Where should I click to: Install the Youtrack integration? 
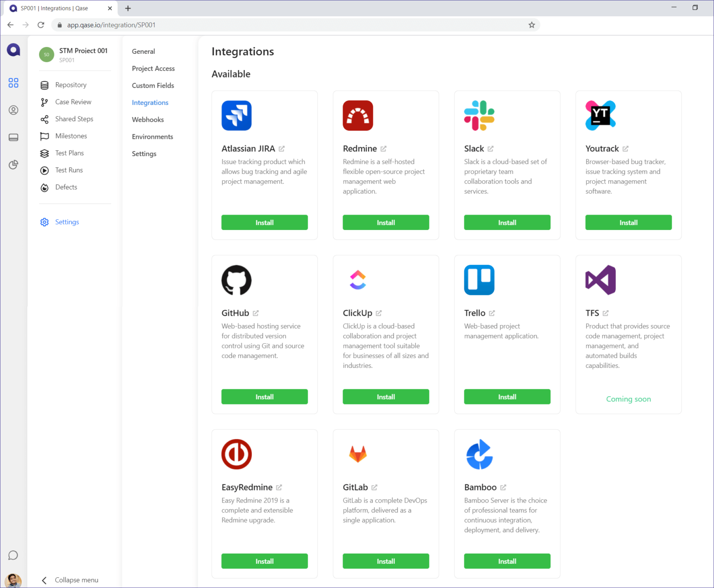tap(628, 222)
